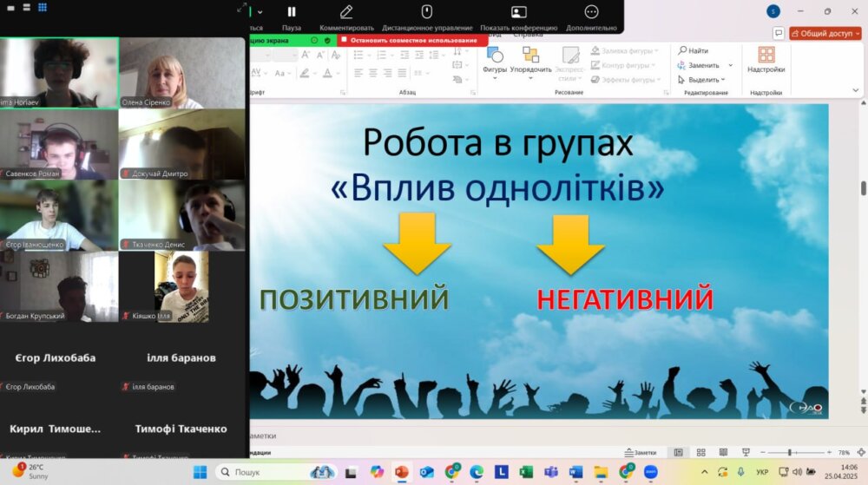
Task: Pause the Zoom screen share
Action: (x=291, y=17)
